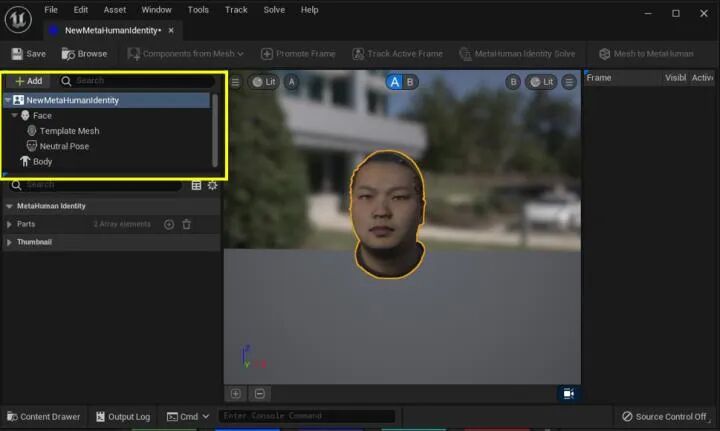
Task: Switch to A view in center toggle
Action: [x=394, y=82]
